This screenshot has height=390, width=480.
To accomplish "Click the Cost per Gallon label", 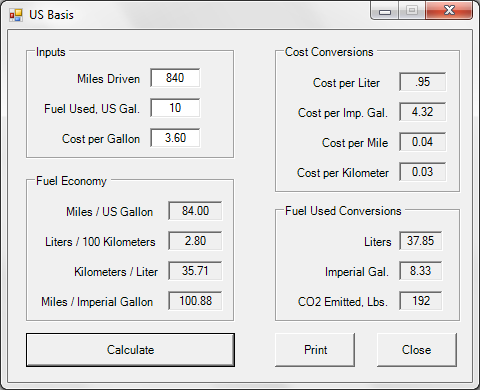I will 101,139.
